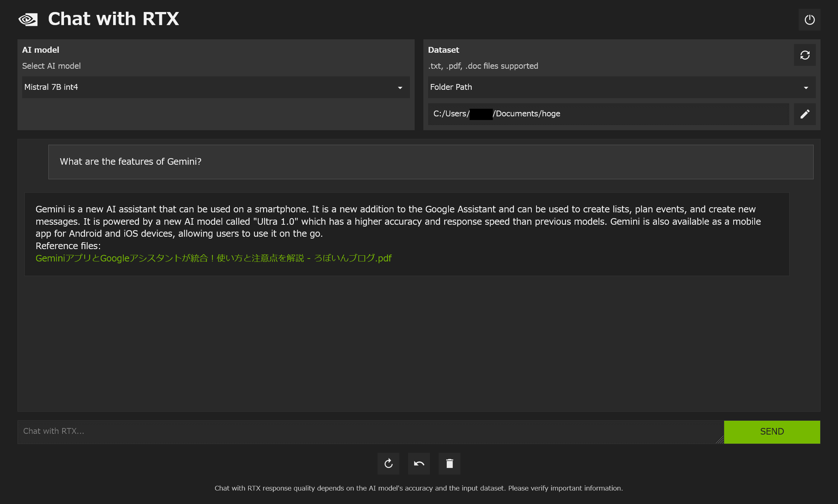Undo the last chat message
This screenshot has width=838, height=504.
tap(419, 463)
